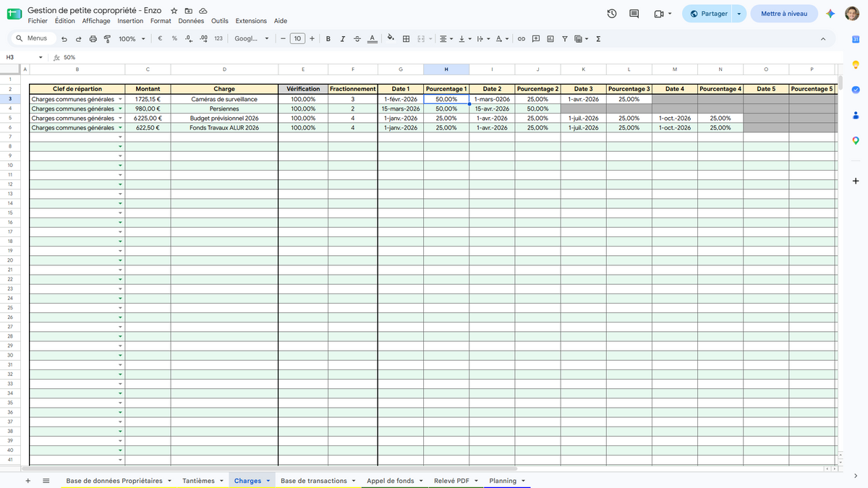Print the spreadsheet
This screenshot has height=488, width=868.
[93, 38]
